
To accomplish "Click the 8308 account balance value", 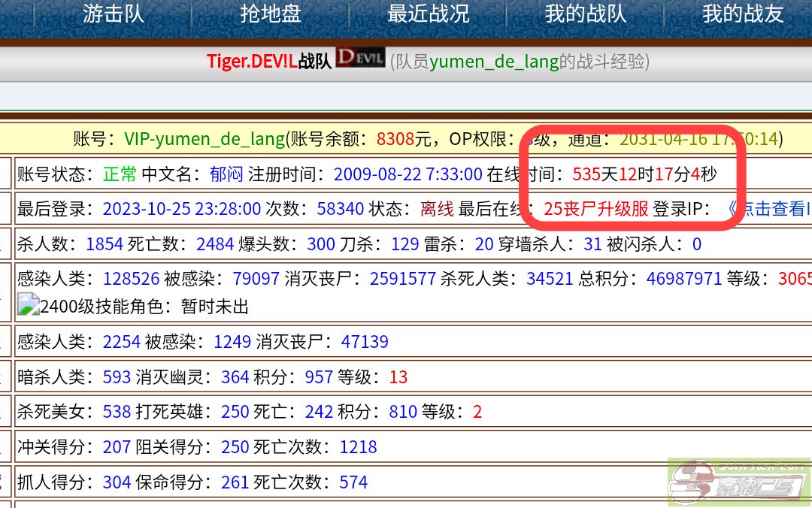I will click(x=395, y=139).
